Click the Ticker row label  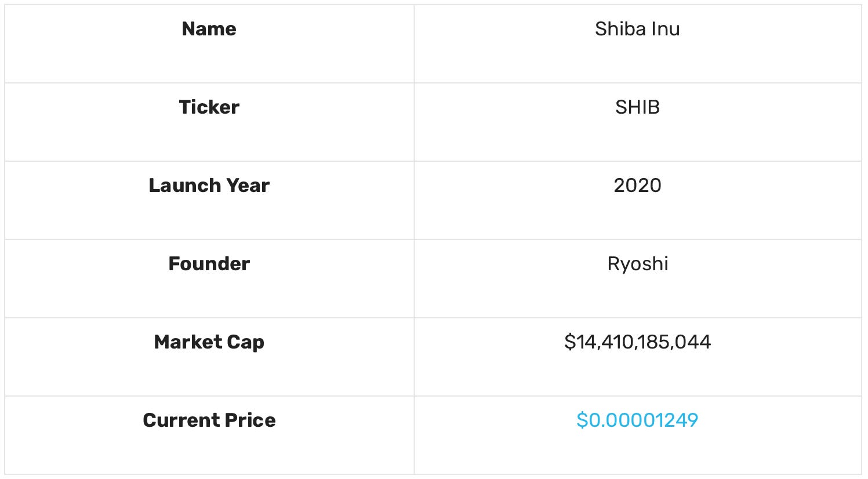(x=209, y=107)
